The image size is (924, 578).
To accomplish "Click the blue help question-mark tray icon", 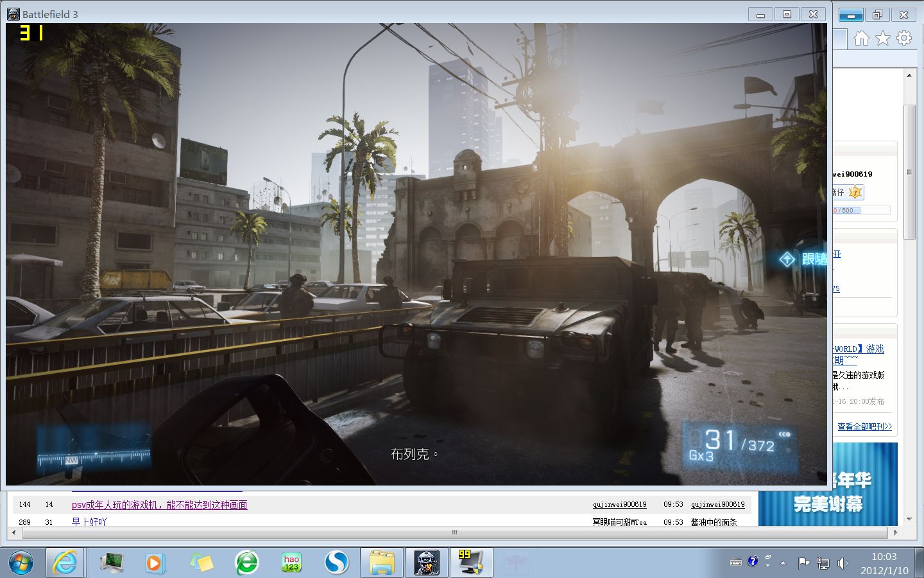I will click(753, 561).
